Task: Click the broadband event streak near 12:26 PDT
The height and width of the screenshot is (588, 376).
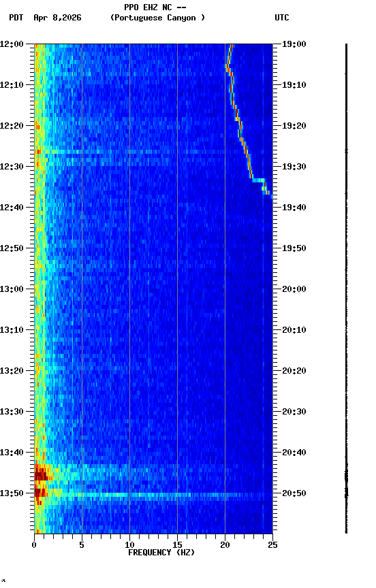Action: point(153,152)
